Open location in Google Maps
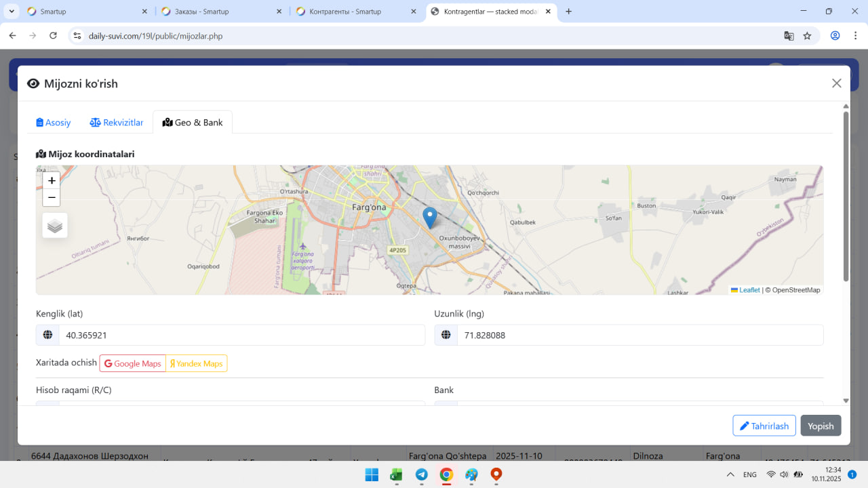 (133, 363)
